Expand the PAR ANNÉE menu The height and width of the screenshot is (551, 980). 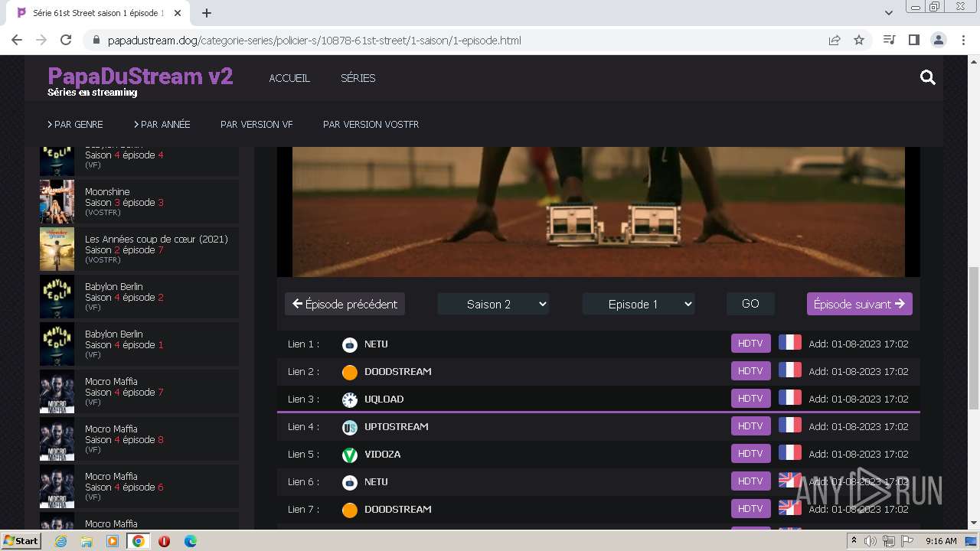[162, 124]
